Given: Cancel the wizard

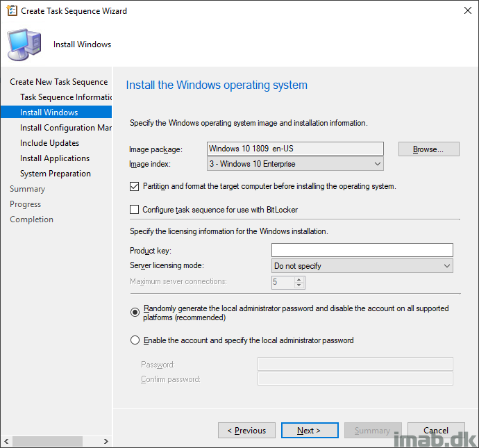Looking at the screenshot, I should [436, 430].
